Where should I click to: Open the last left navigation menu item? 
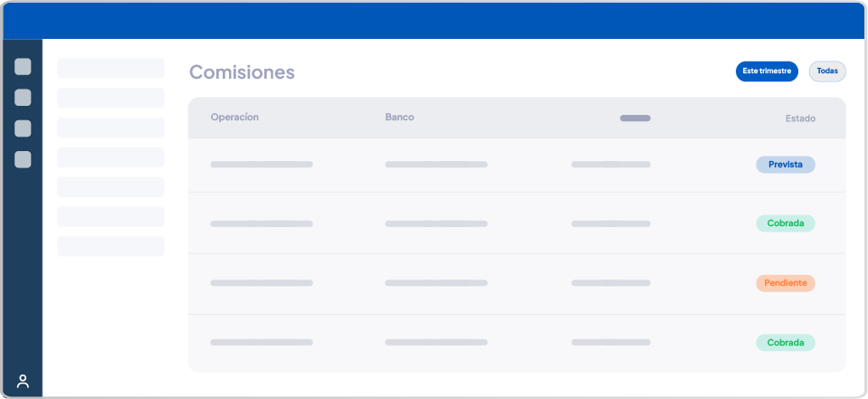point(110,246)
